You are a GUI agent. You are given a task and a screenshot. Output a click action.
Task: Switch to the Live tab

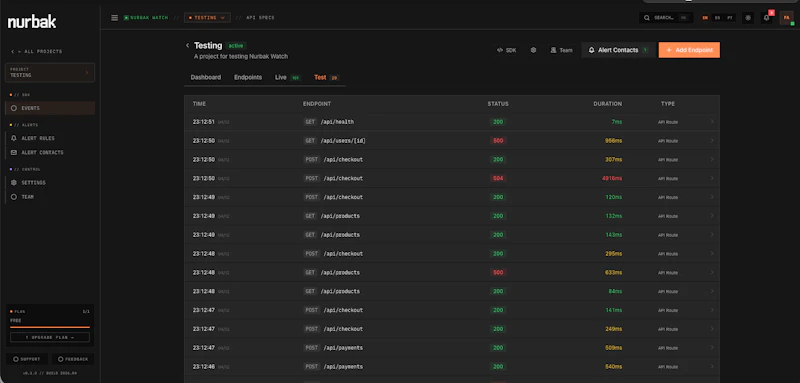point(288,78)
